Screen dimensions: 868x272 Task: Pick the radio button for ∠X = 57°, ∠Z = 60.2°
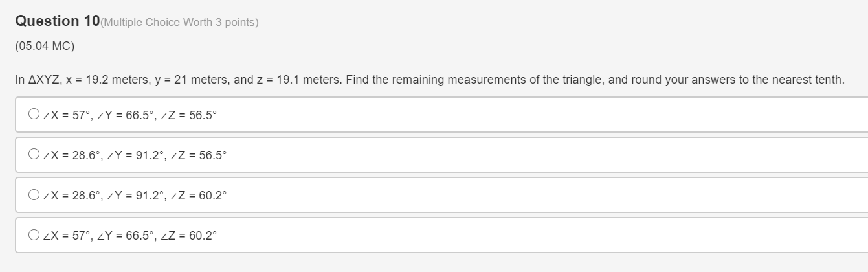click(x=34, y=235)
